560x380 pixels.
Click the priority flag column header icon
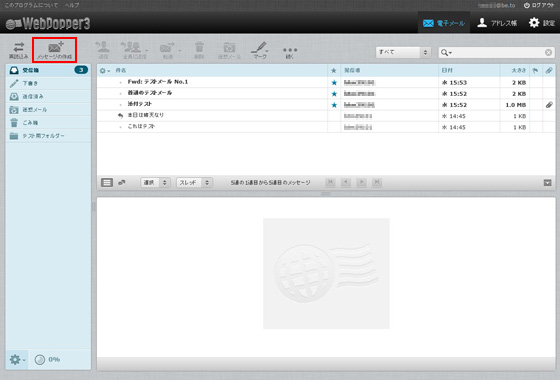[x=535, y=71]
